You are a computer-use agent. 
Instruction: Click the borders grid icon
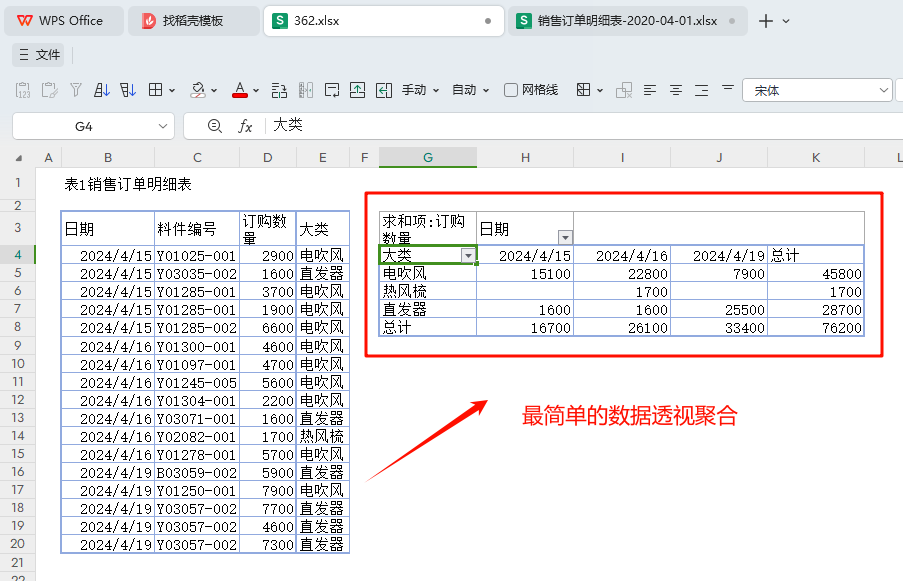click(155, 90)
